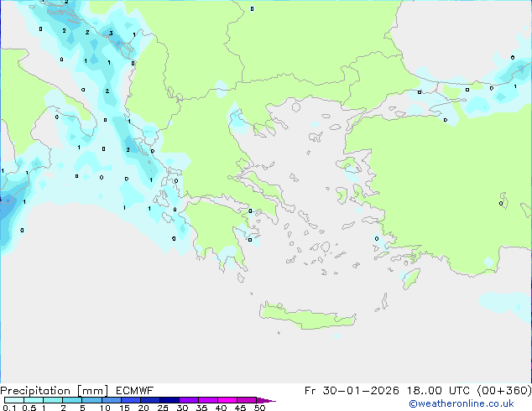
Task: Click the legend scale label '15'
Action: [x=124, y=408]
